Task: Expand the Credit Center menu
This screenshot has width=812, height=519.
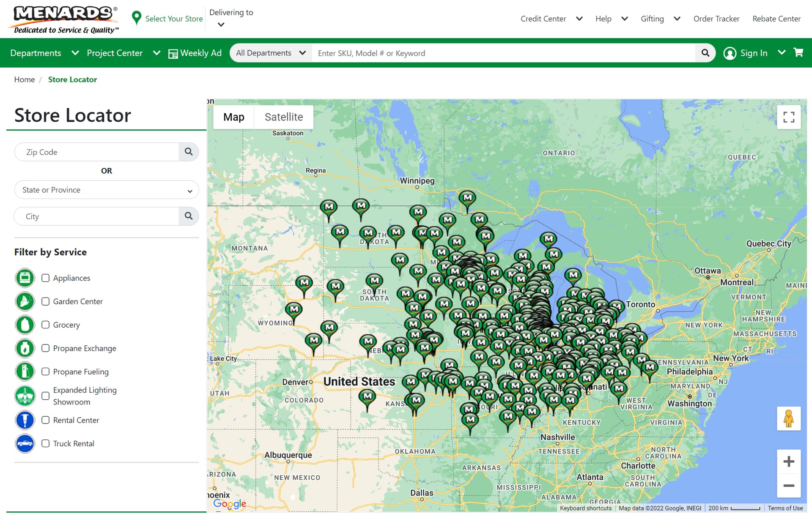Action: [x=579, y=19]
